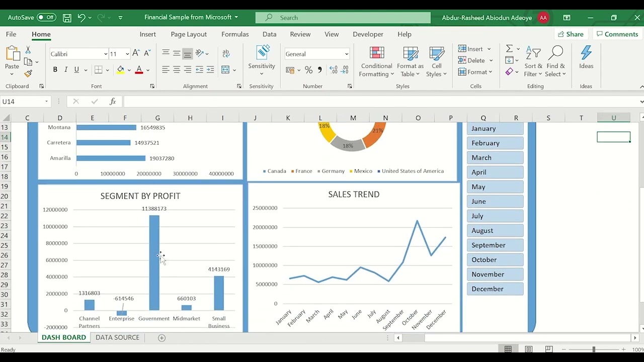The width and height of the screenshot is (644, 362).
Task: Expand the Insert cells dropdown arrow
Action: (x=488, y=49)
